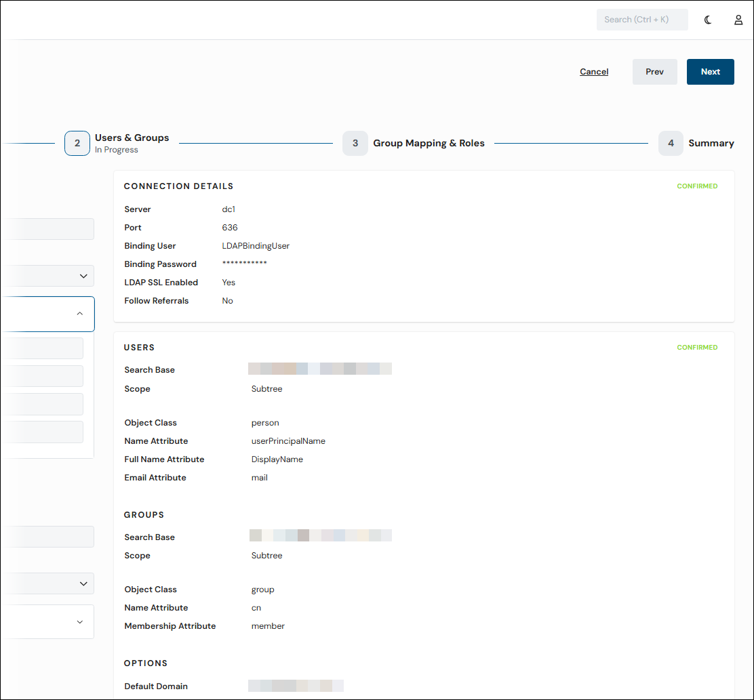754x700 pixels.
Task: Cancel the LDAP setup wizard
Action: point(594,72)
